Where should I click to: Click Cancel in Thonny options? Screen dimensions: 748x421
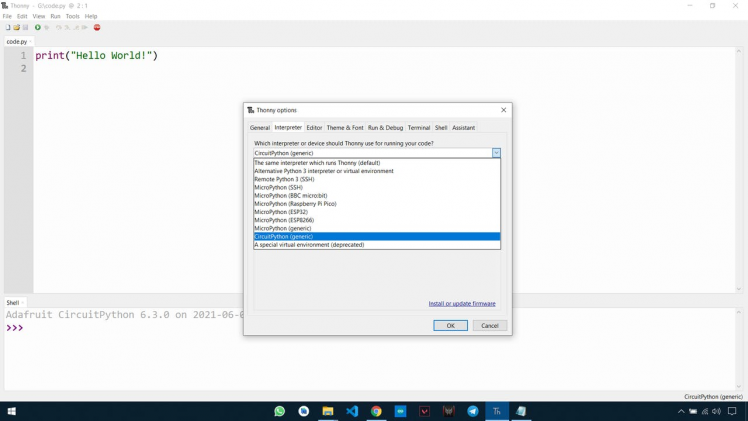click(x=489, y=326)
